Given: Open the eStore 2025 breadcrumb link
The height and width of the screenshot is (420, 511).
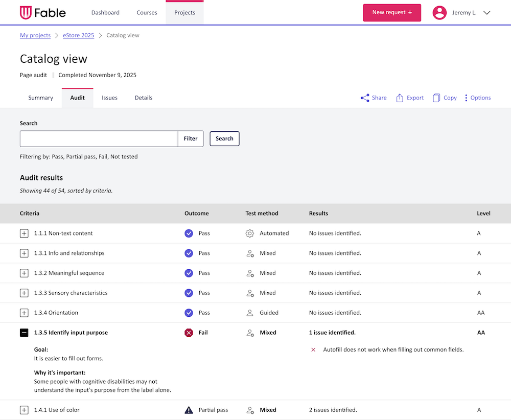Looking at the screenshot, I should pos(78,35).
